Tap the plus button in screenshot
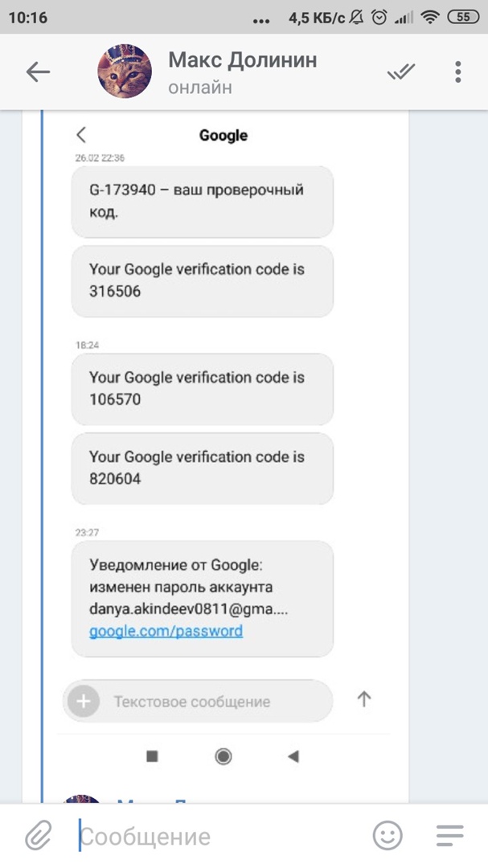Image resolution: width=488 pixels, height=868 pixels. click(x=83, y=702)
